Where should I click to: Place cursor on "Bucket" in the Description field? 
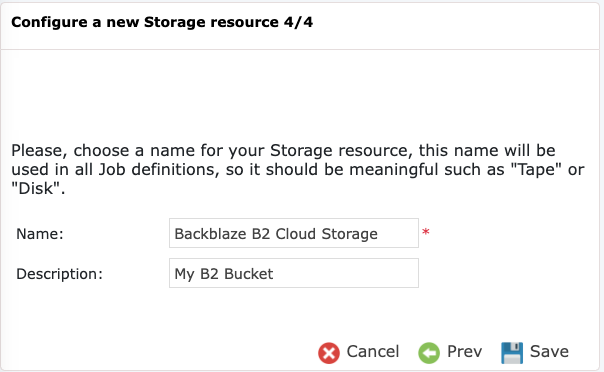pyautogui.click(x=248, y=274)
